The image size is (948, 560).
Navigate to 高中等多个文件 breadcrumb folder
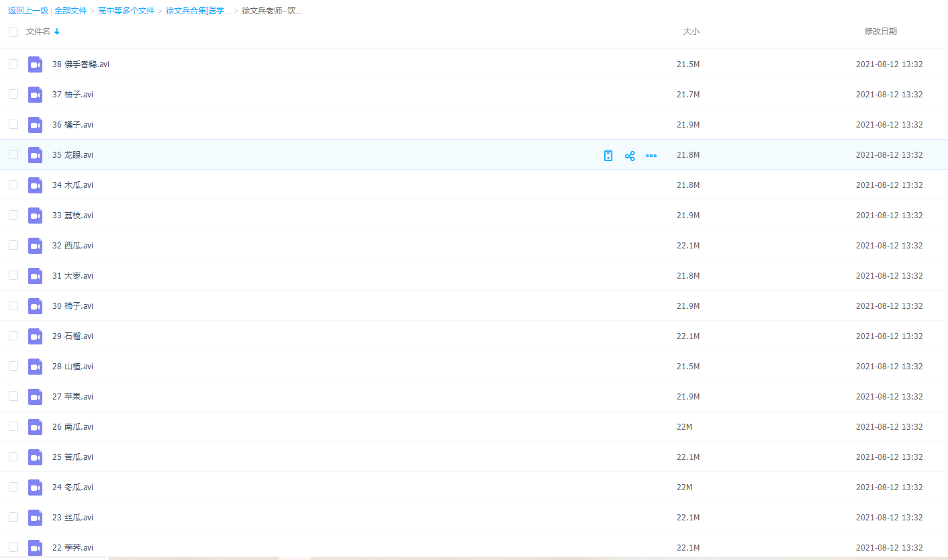point(126,11)
